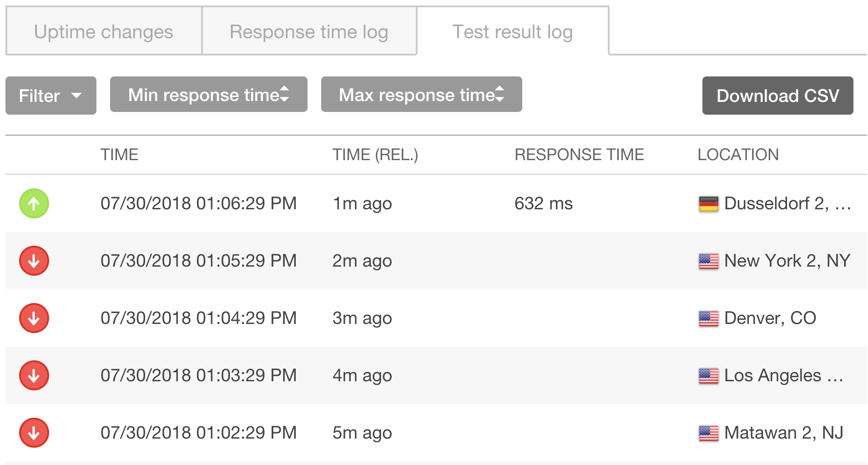Click the TIME column header
Image resolution: width=868 pixels, height=465 pixels.
[x=119, y=155]
